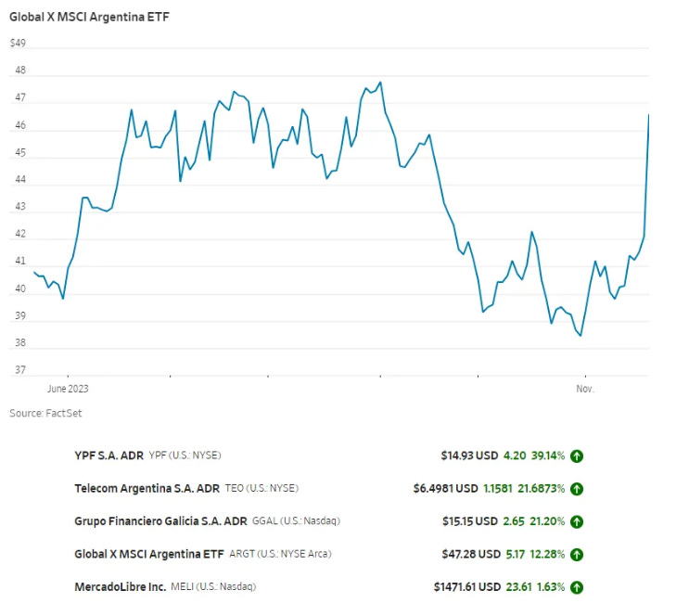Click the green arrow next to MercadoLibre's 1.63%

[577, 587]
